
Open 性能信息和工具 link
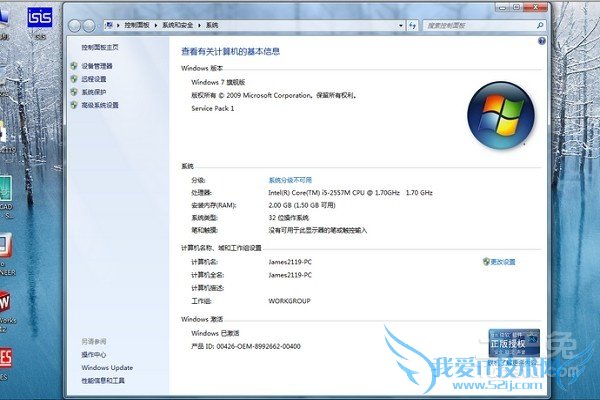[x=103, y=381]
